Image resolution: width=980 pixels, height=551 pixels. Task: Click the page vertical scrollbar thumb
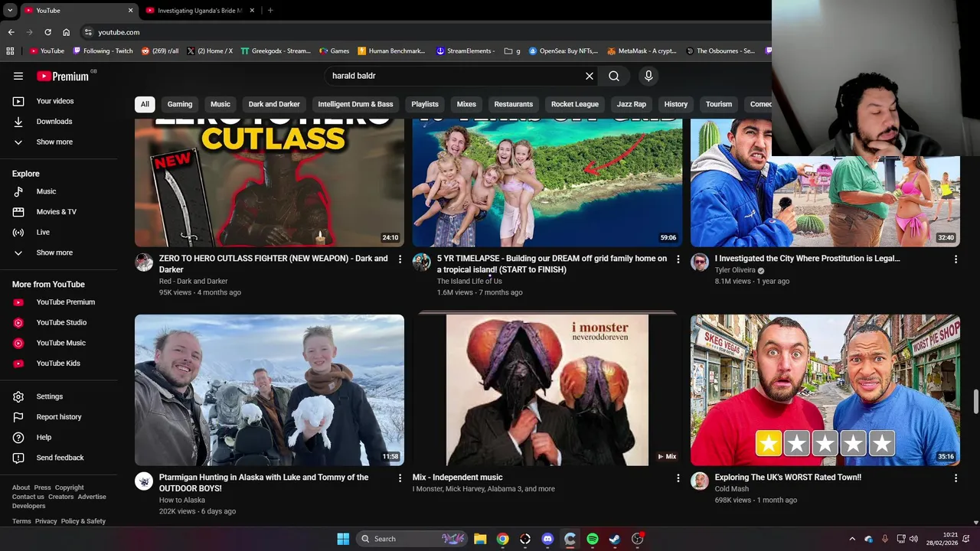point(975,401)
